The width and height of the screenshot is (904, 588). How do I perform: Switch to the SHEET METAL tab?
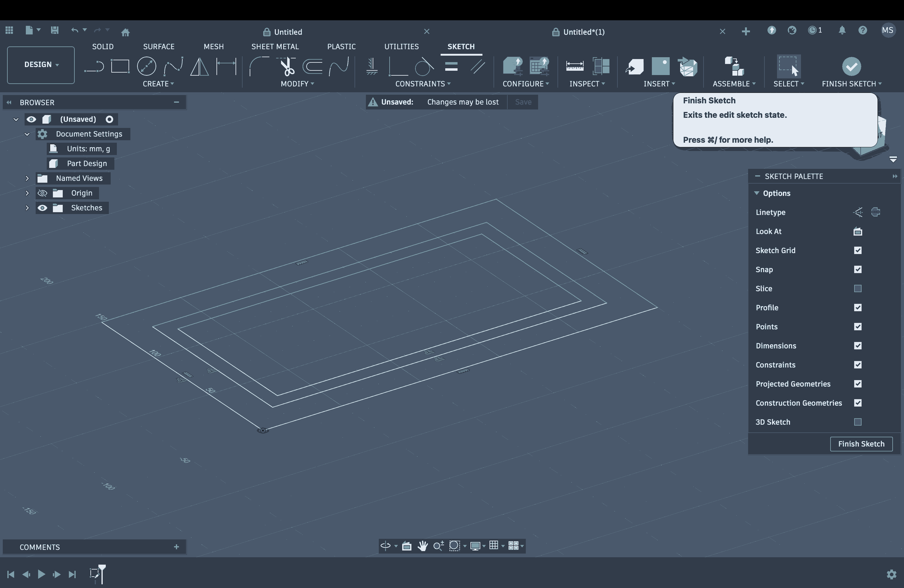tap(275, 46)
